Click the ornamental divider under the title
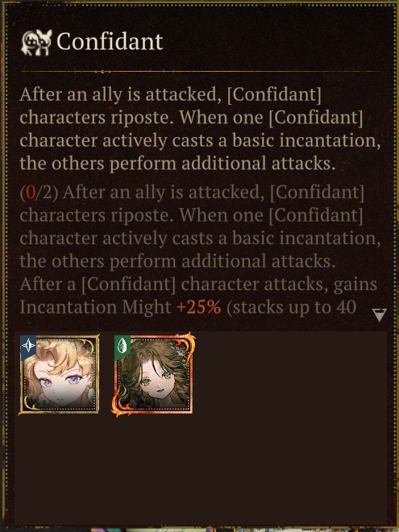The width and height of the screenshot is (399, 532). (200, 72)
